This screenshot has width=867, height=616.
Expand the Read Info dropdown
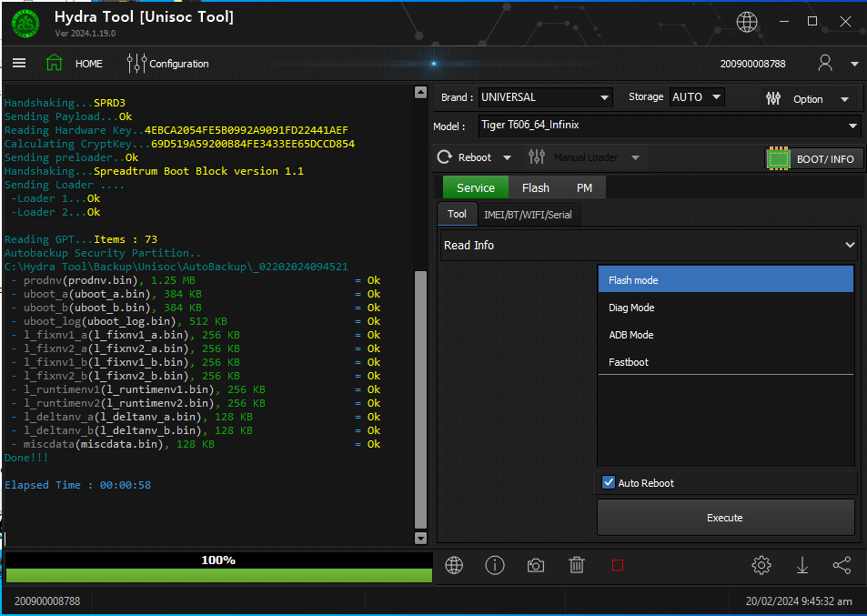(x=650, y=245)
